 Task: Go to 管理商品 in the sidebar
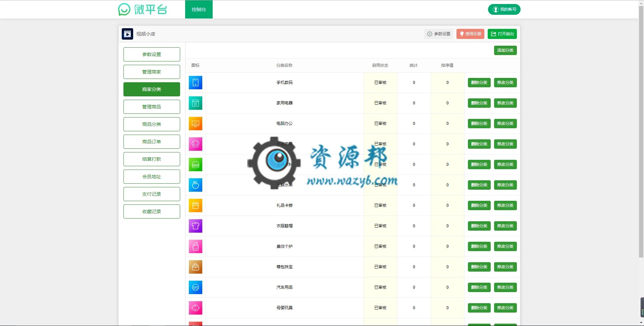[x=152, y=107]
